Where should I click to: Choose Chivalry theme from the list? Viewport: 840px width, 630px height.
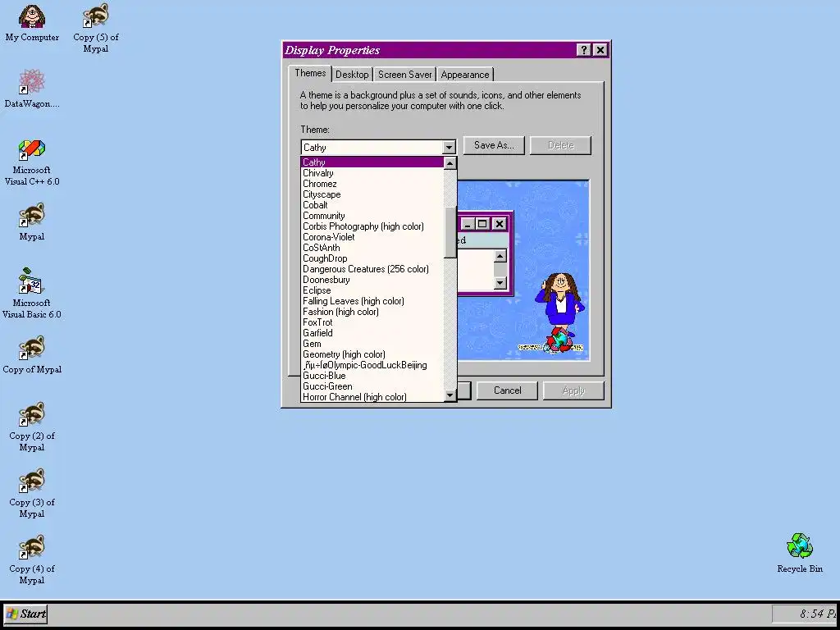click(372, 173)
